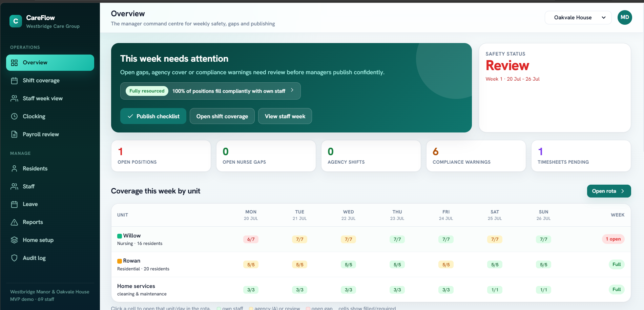This screenshot has height=310, width=644.
Task: Open Rowan Friday 24 Jul coverage cell
Action: point(446,265)
